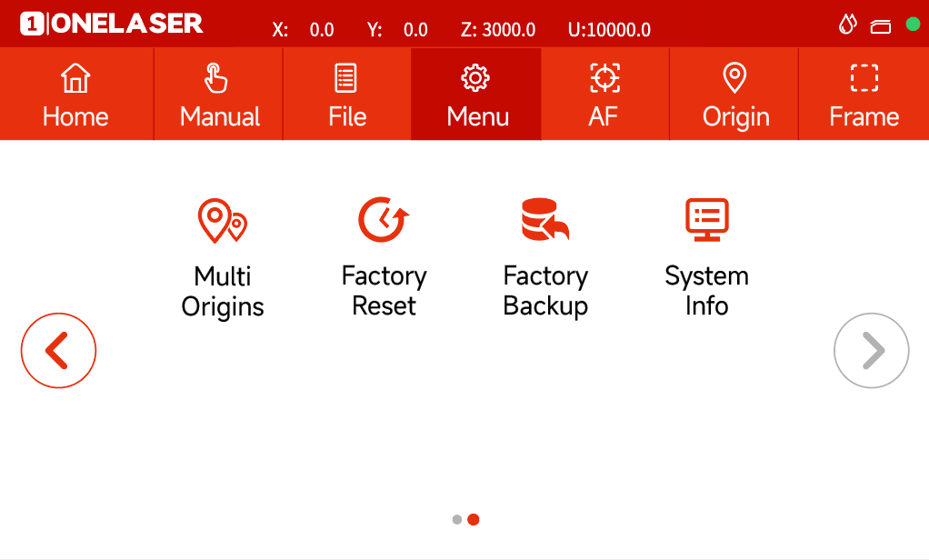Switch to the Home tab

click(75, 94)
